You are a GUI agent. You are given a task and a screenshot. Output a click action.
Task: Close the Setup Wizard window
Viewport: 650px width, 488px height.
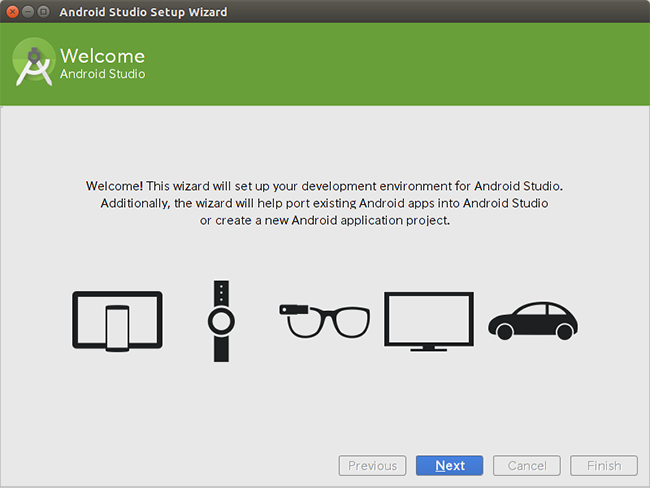click(x=12, y=12)
